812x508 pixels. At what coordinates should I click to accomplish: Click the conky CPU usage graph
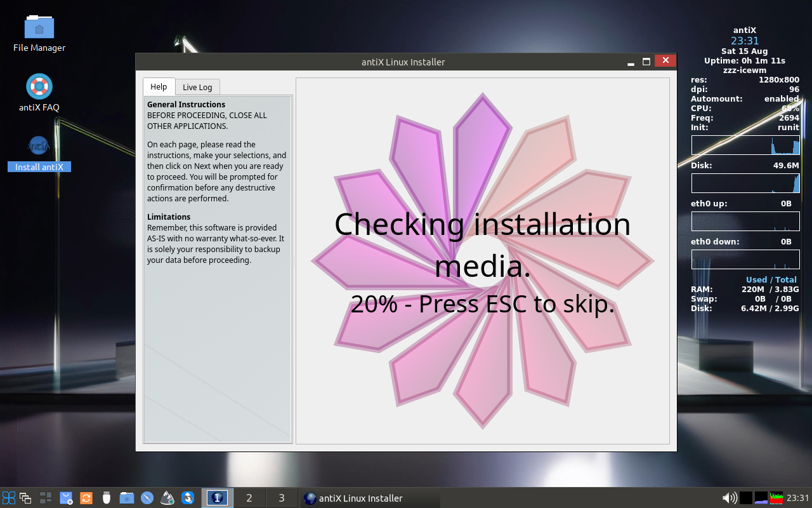(x=745, y=145)
